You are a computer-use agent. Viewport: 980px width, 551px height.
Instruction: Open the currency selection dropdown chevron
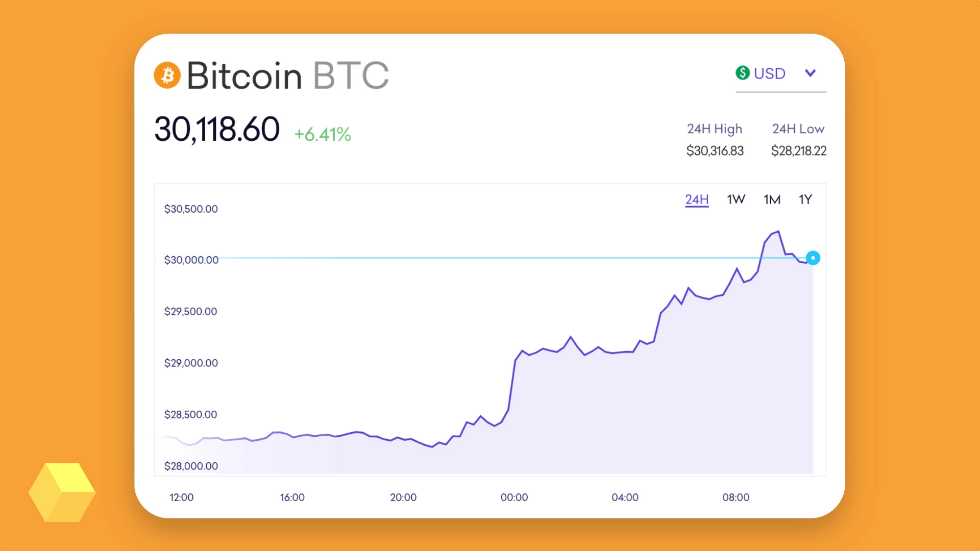(811, 73)
